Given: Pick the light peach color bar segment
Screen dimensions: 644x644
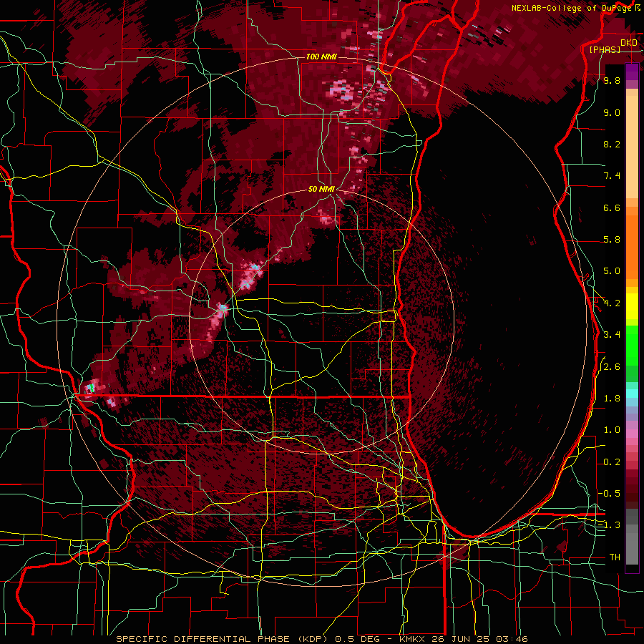Looking at the screenshot, I should tap(632, 147).
